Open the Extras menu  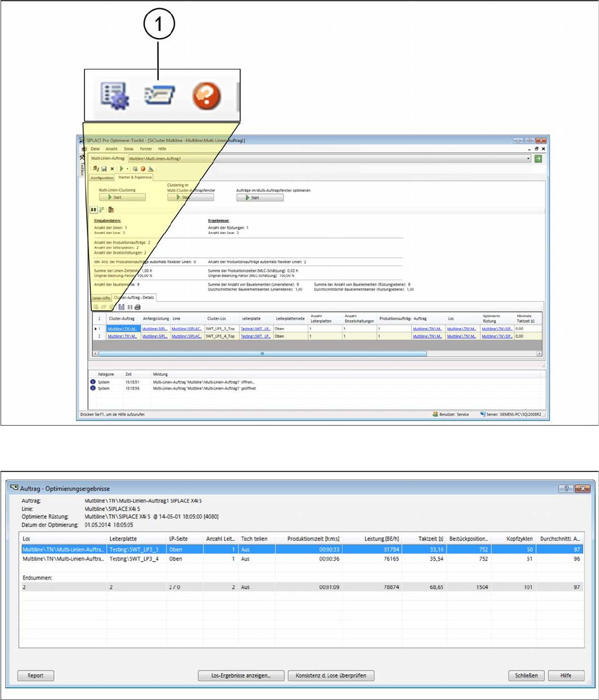coord(128,149)
